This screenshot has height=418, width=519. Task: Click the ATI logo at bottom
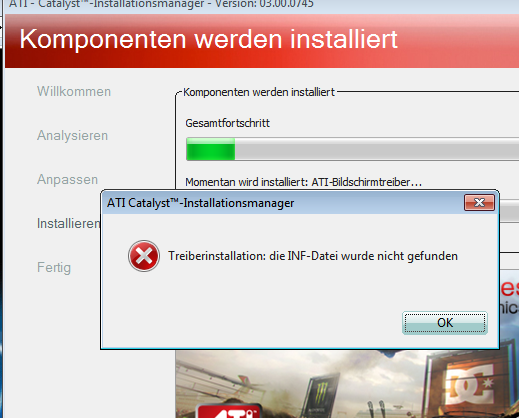228,411
